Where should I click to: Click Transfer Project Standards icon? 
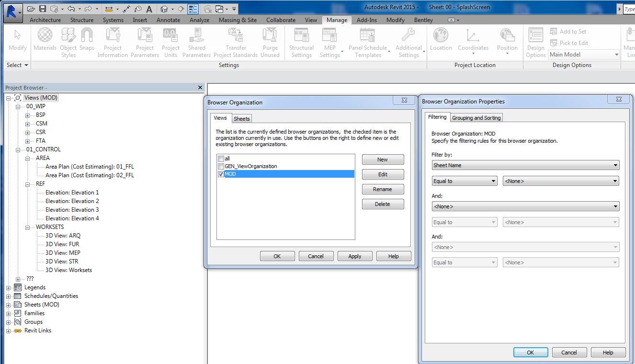point(236,34)
